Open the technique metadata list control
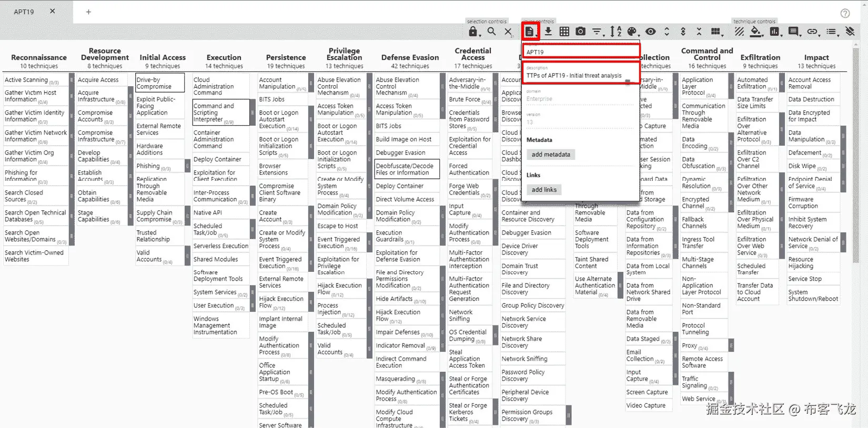 pyautogui.click(x=832, y=32)
